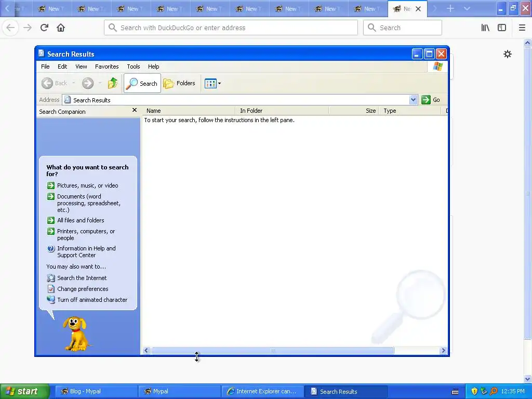Click the browser page scrollbar up arrow
The height and width of the screenshot is (399, 532).
527,43
